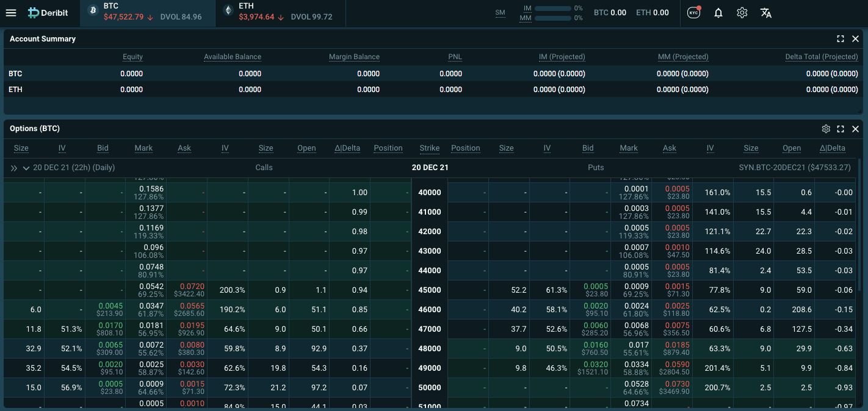Open the hamburger main menu

[11, 13]
